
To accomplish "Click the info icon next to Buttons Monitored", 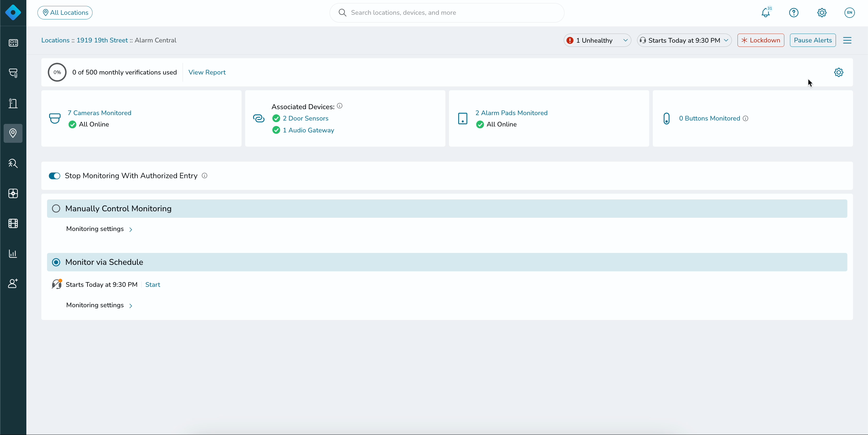I will [745, 118].
